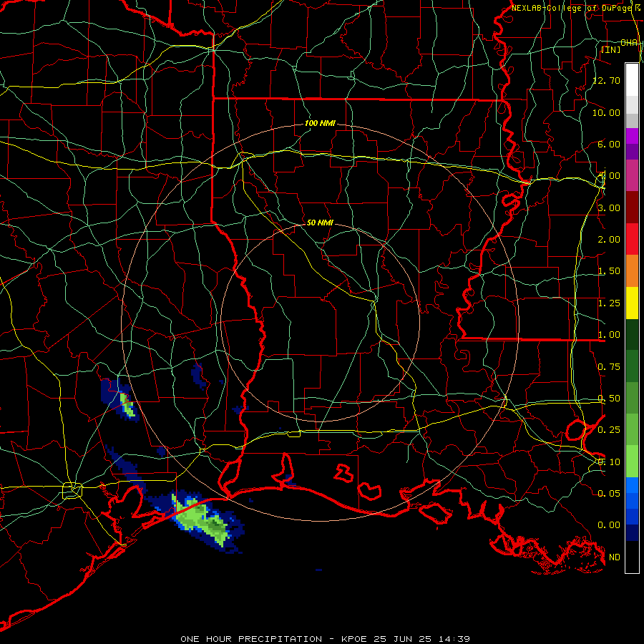Click the lime green 0.10 legend swatch

632,462
